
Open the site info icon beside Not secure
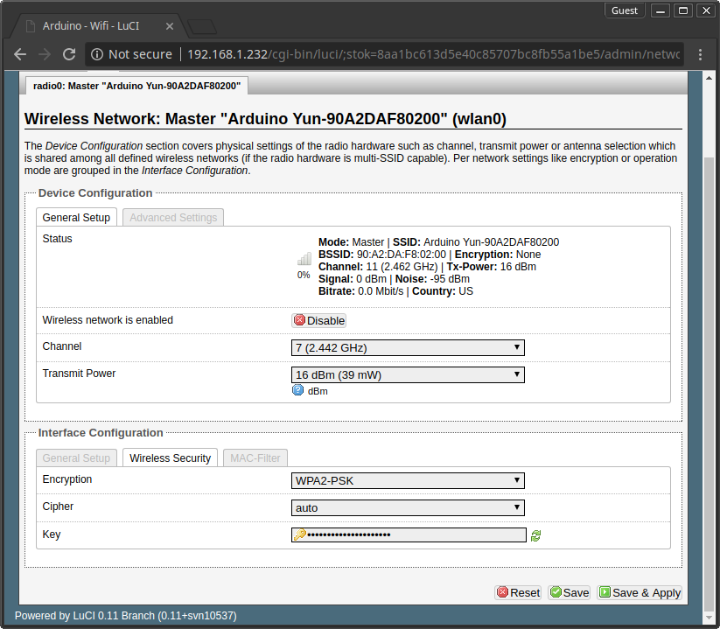pyautogui.click(x=97, y=55)
